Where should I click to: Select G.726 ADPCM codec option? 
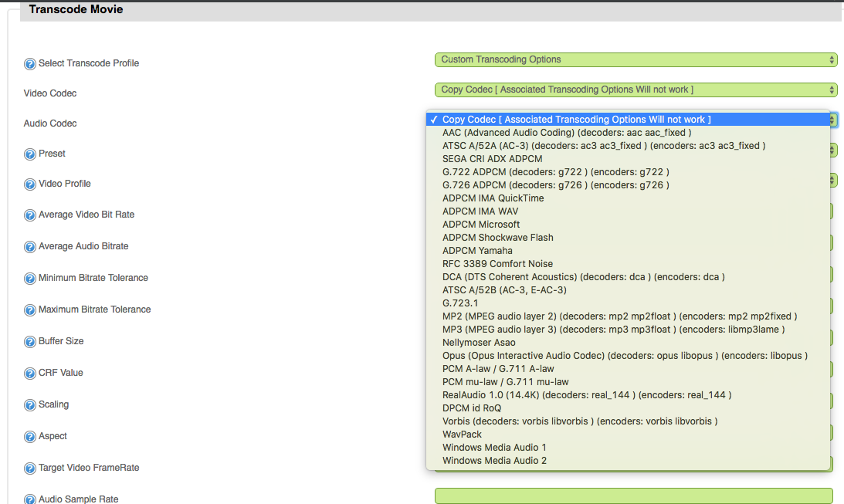[628, 185]
